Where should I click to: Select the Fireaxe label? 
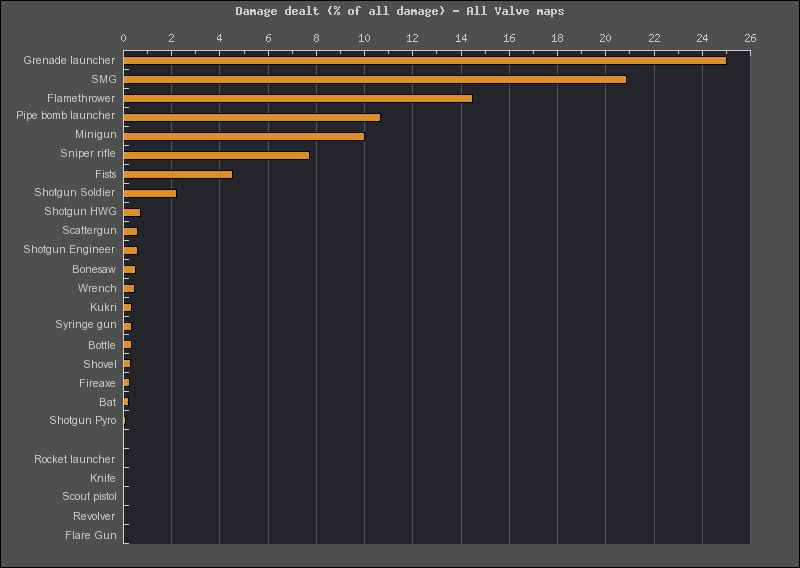coord(97,383)
